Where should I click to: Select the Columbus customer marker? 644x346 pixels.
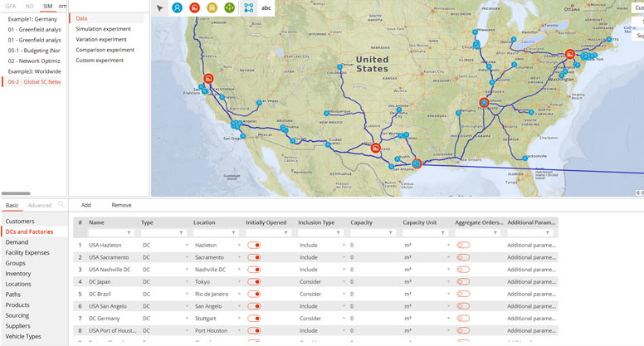click(514, 65)
